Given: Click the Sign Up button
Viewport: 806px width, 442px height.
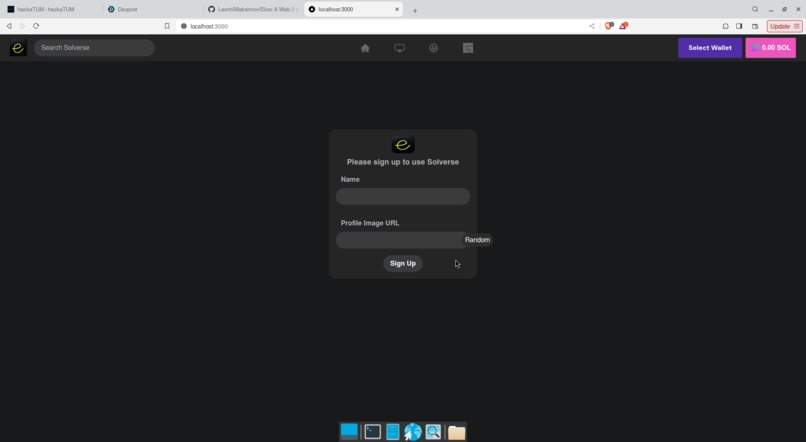Looking at the screenshot, I should 402,263.
